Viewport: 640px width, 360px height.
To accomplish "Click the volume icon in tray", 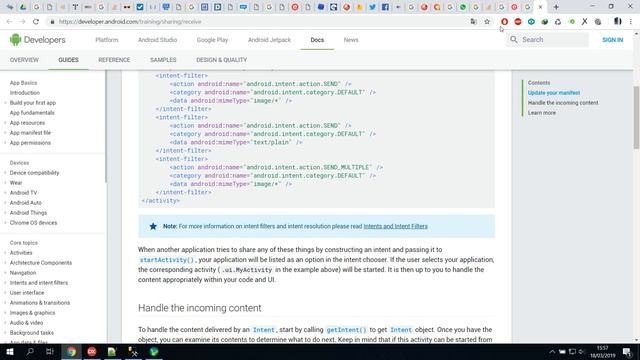I will coord(582,352).
